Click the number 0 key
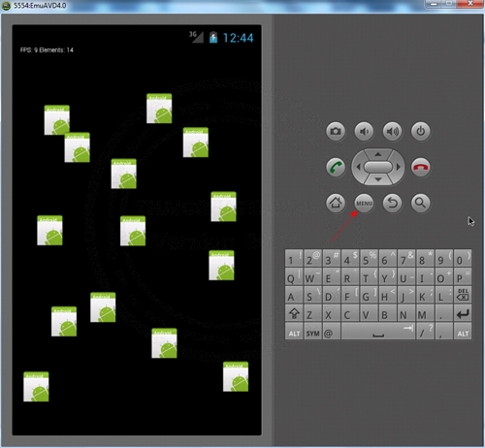Image resolution: width=485 pixels, height=448 pixels. 463,258
